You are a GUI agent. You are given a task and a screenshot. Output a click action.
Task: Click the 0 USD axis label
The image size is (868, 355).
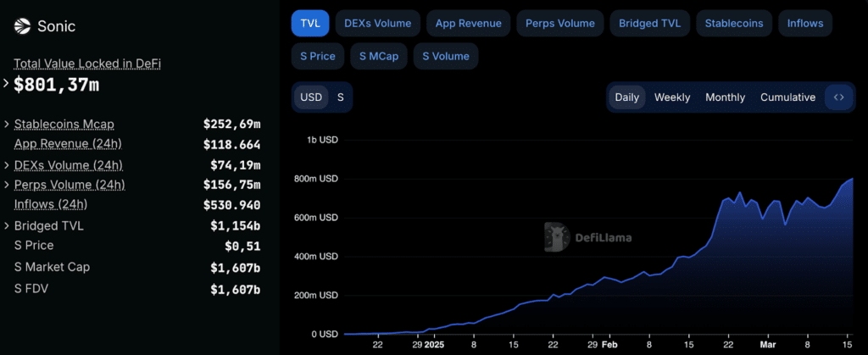coord(325,335)
